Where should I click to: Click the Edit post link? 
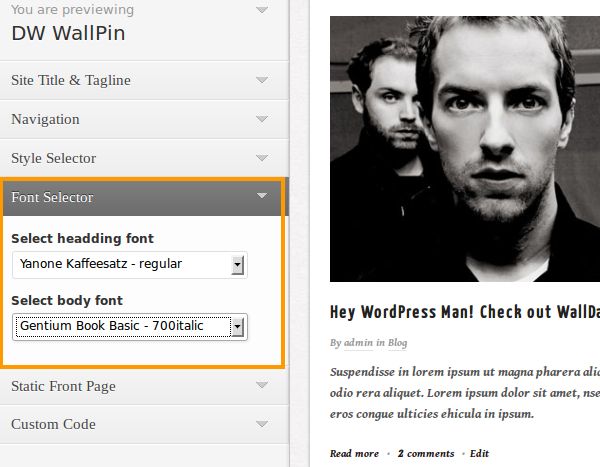479,454
